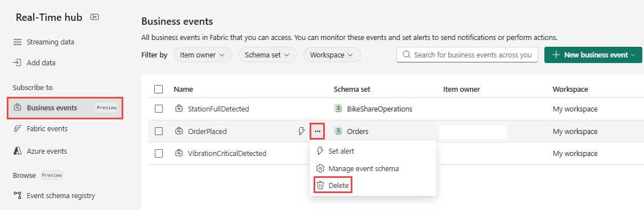644x210 pixels.
Task: Open the Schema set filter dropdown
Action: pos(268,55)
